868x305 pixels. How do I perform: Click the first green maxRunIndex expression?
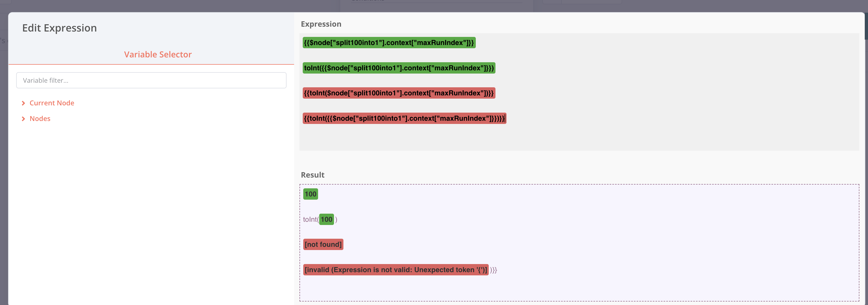[x=388, y=43]
